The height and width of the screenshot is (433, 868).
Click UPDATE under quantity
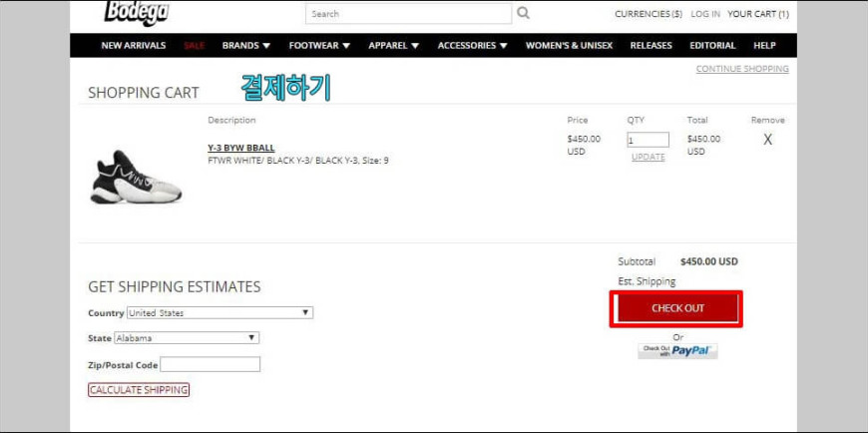pyautogui.click(x=649, y=158)
